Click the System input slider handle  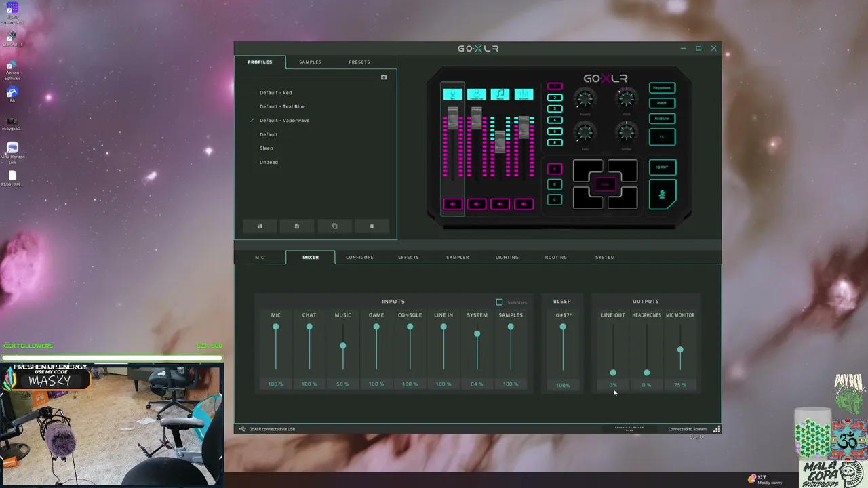(477, 334)
